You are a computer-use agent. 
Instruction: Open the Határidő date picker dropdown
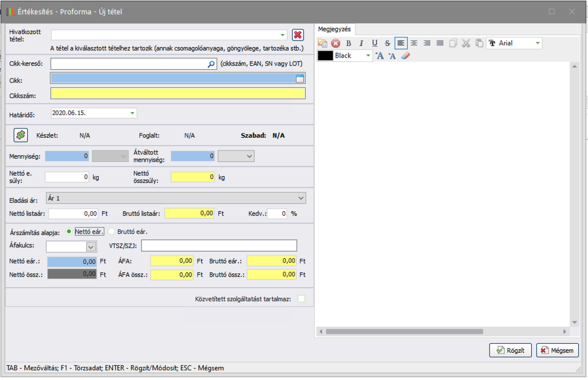(x=133, y=113)
